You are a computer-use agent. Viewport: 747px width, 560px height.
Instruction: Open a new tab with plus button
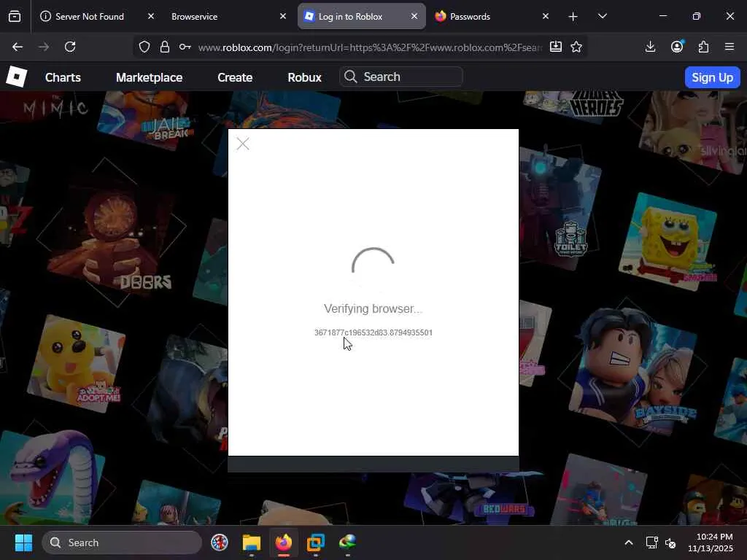[573, 17]
